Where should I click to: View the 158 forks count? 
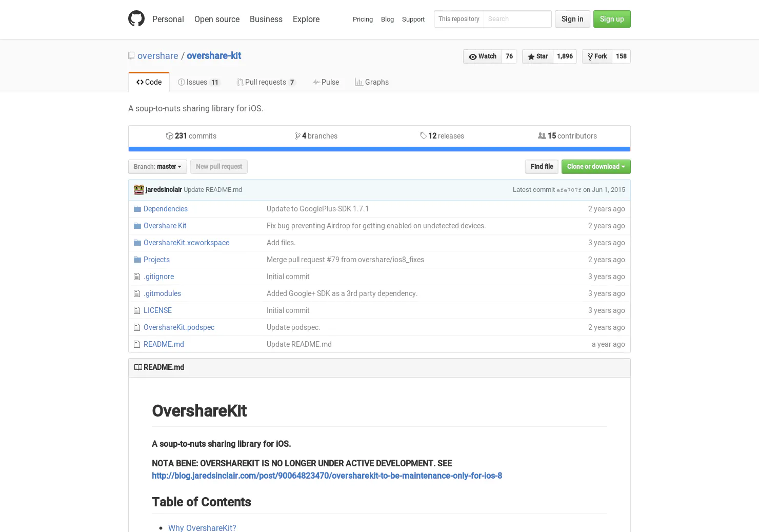click(621, 56)
